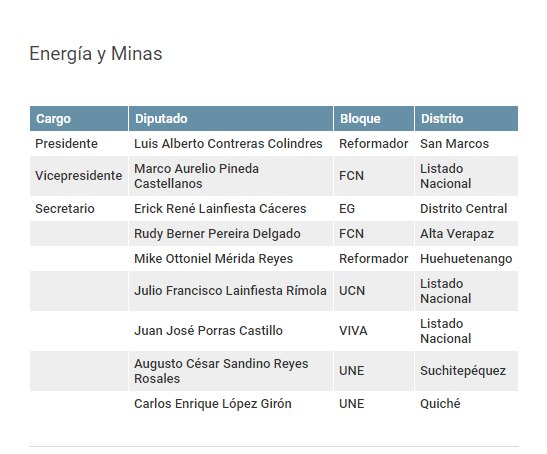Click the Cargo column header
This screenshot has height=454, width=547.
click(79, 119)
